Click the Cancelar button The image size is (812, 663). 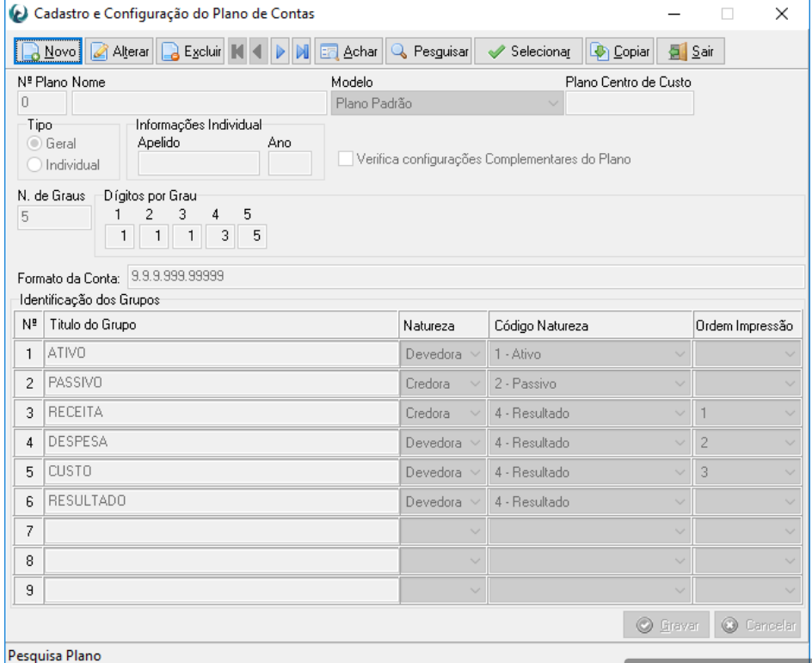tap(758, 625)
